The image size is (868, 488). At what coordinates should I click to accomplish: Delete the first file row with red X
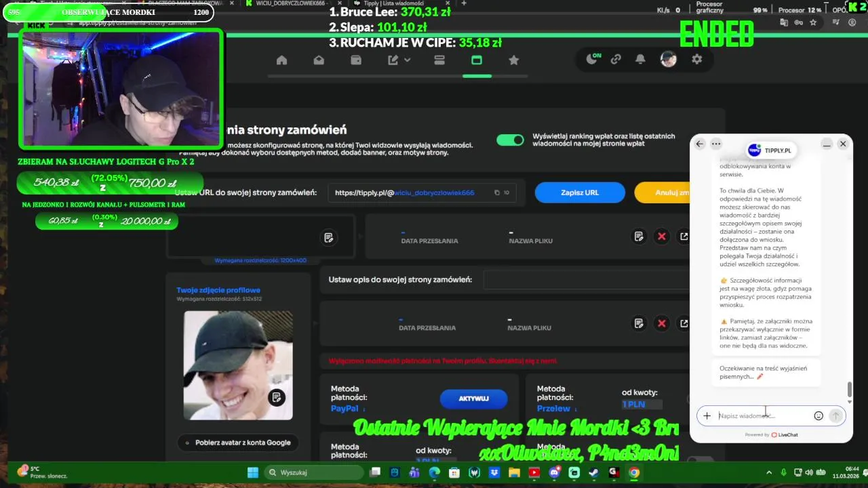pos(662,237)
